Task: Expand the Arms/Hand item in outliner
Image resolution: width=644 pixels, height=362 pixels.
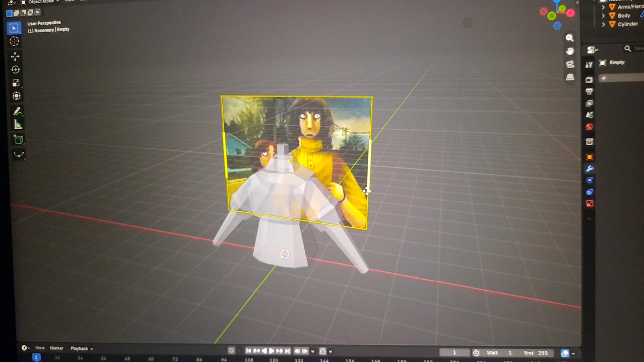Action: pos(603,7)
